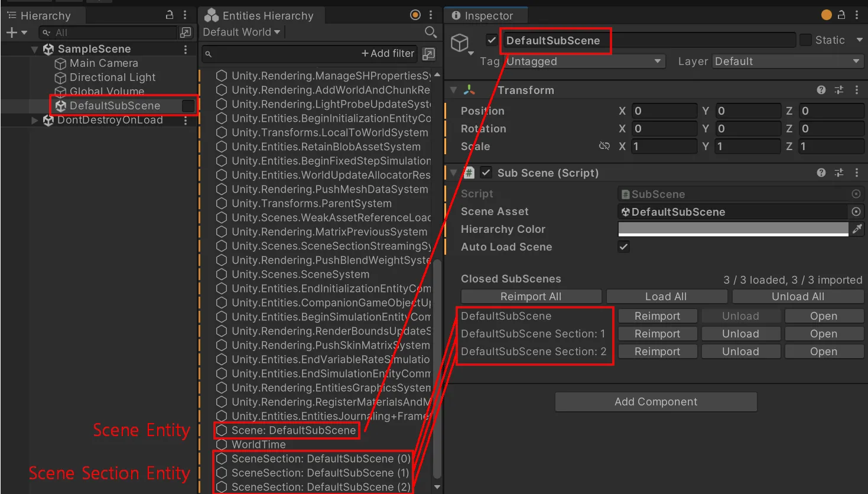Click the Hierarchy Color swatch
868x494 pixels.
pos(733,229)
